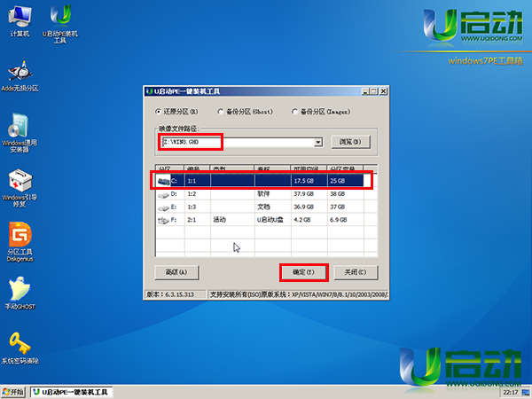Image resolution: width=532 pixels, height=399 pixels.
Task: Select 备份分区 (Ghost) radio button
Action: coord(221,112)
